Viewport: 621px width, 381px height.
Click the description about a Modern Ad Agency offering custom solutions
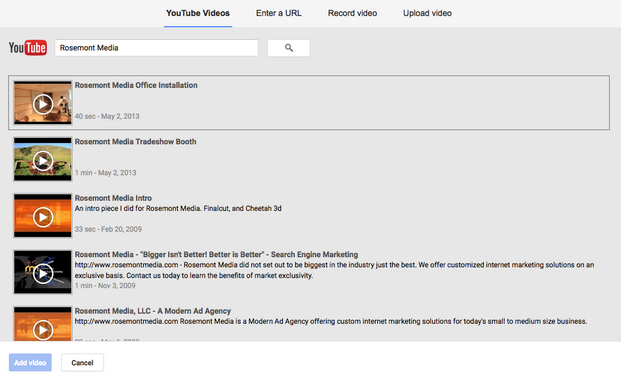[331, 321]
